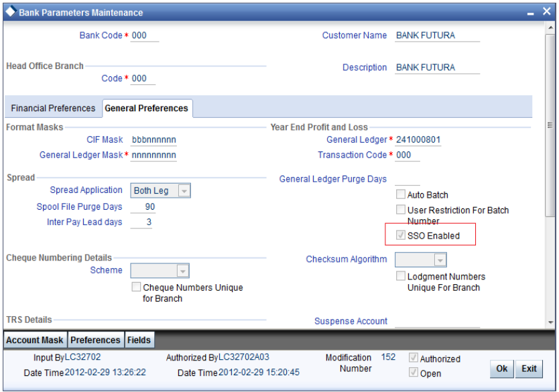Open the Fields sub-screen
The width and height of the screenshot is (559, 392).
139,340
